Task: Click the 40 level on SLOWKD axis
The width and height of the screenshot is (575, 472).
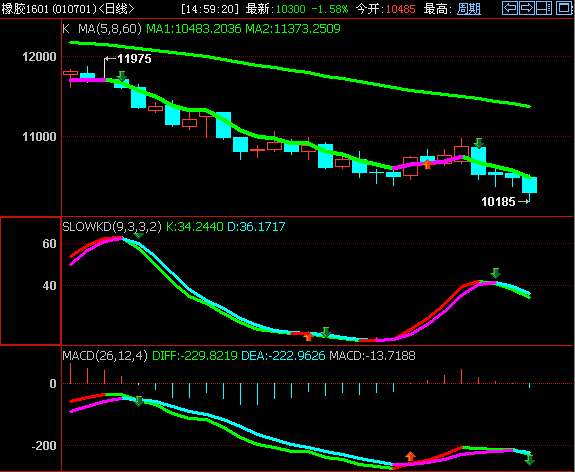Action: point(49,286)
